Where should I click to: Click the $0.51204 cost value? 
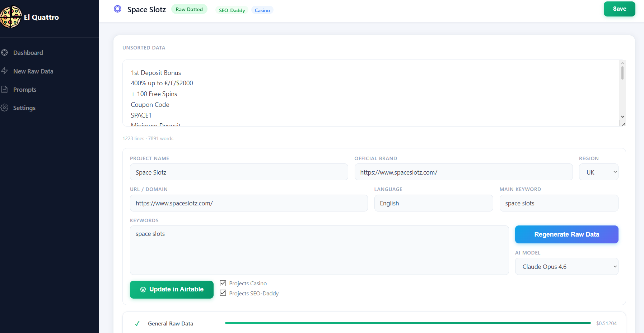606,323
